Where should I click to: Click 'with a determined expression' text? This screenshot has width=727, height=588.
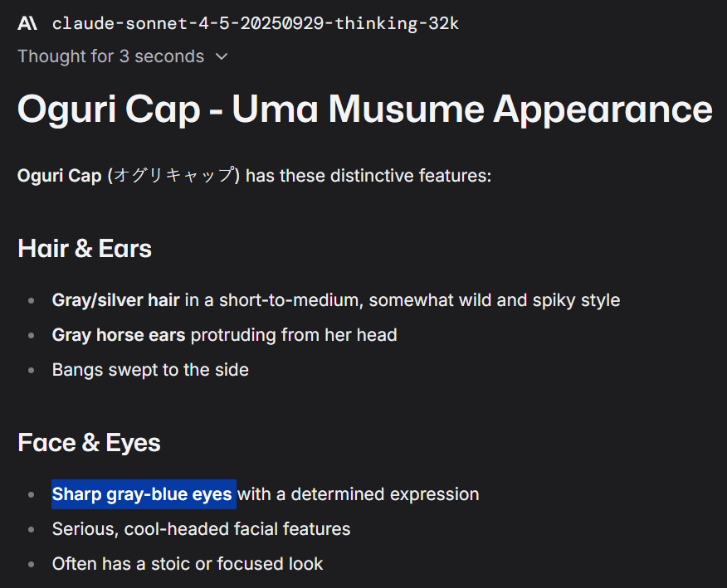point(359,494)
